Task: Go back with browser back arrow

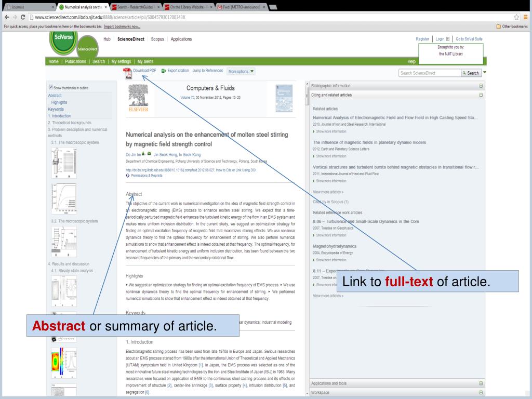Action: [x=7, y=17]
